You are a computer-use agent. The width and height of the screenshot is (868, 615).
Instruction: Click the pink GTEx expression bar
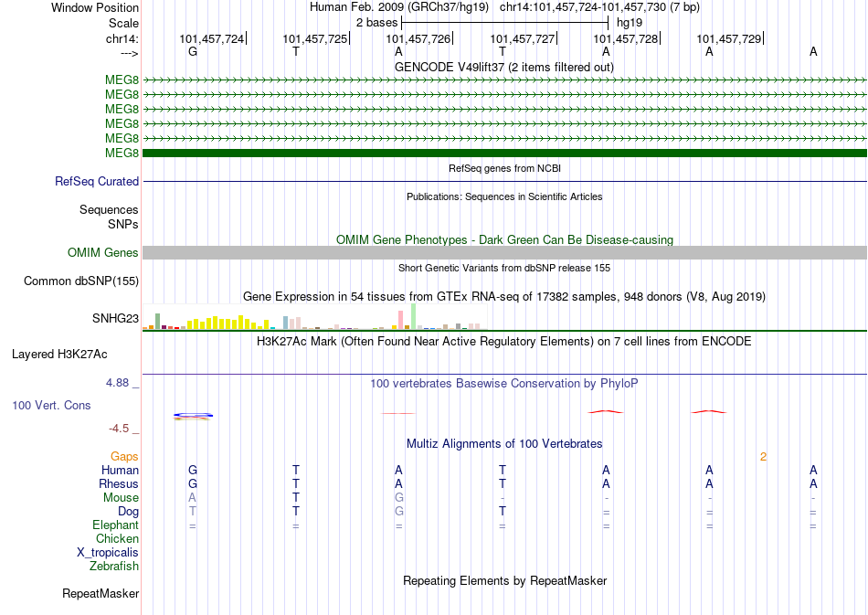pyautogui.click(x=401, y=320)
